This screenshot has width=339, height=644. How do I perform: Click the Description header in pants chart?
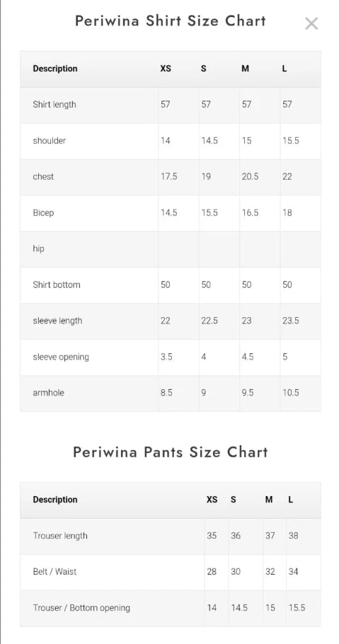point(55,500)
